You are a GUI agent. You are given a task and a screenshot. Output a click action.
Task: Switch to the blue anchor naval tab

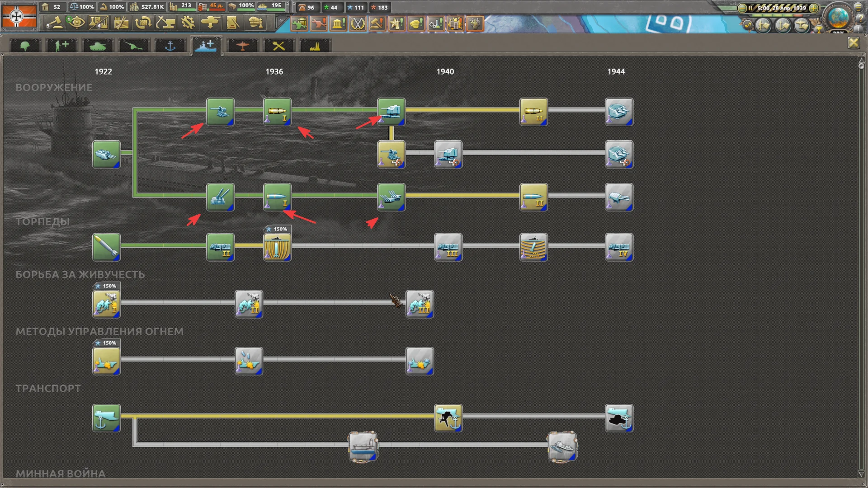pos(170,46)
